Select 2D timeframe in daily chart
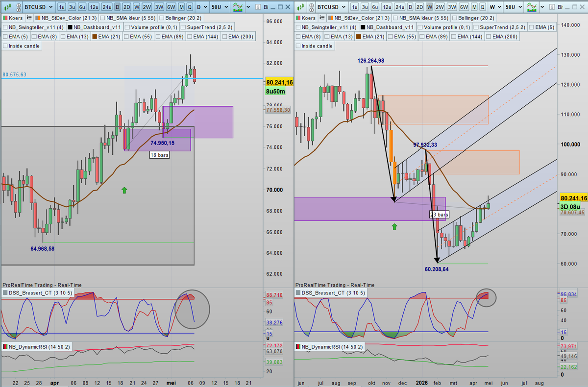Image resolution: width=588 pixels, height=387 pixels. (126, 7)
